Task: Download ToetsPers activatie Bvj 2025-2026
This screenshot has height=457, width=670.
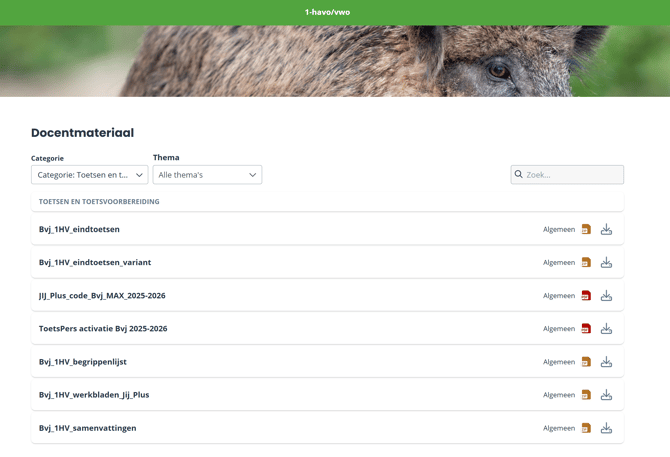Action: (606, 328)
